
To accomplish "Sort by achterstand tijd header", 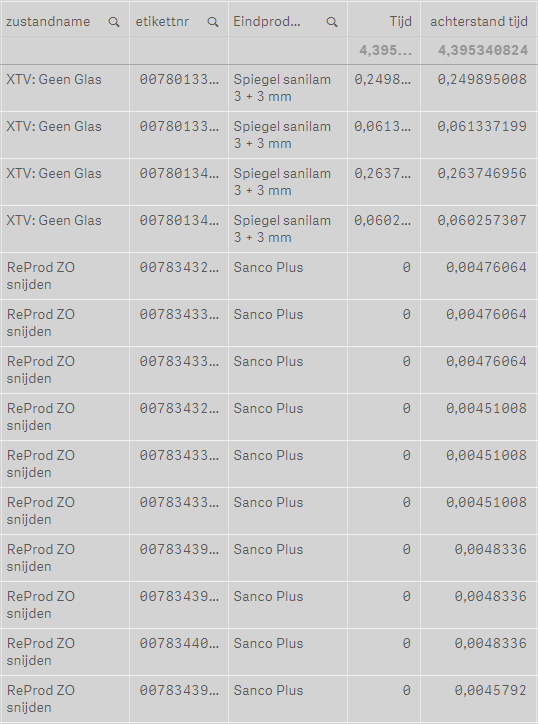I will pyautogui.click(x=479, y=21).
